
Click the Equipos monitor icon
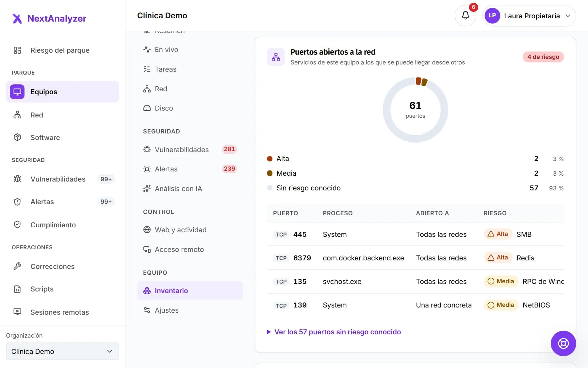click(x=17, y=92)
